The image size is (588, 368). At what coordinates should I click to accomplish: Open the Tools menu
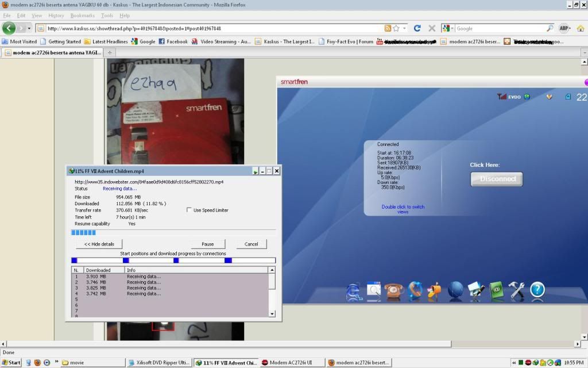(x=107, y=16)
